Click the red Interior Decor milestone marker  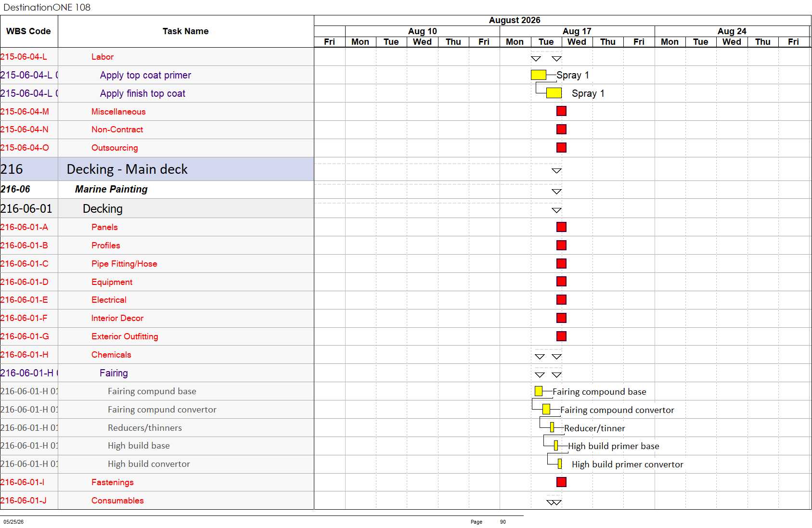pos(561,318)
